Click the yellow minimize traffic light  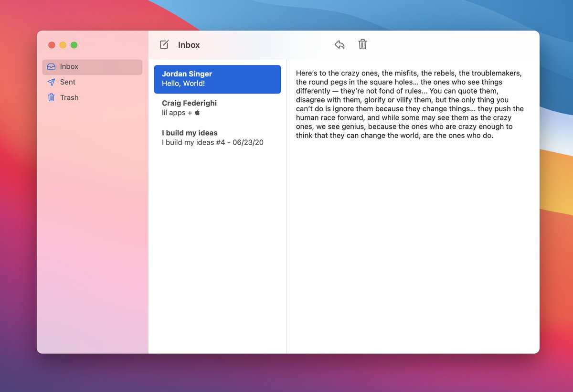pos(63,45)
